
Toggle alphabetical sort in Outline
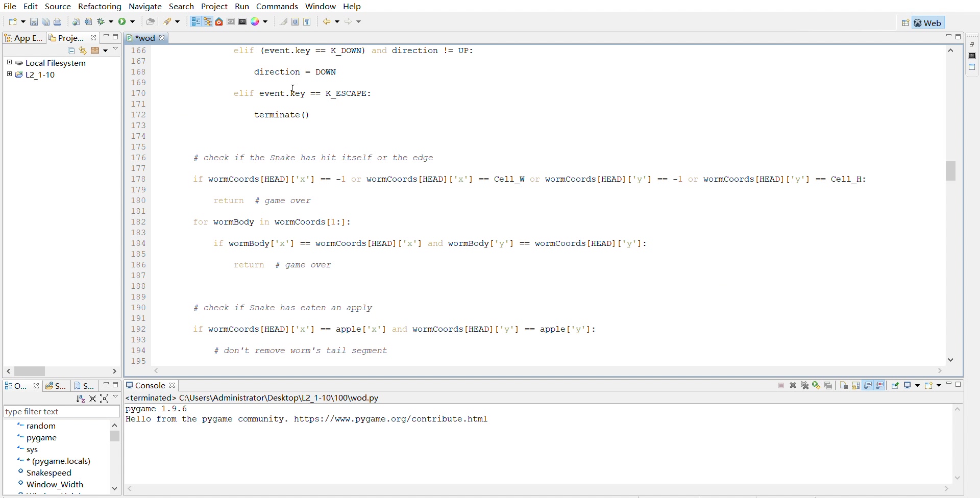[x=80, y=399]
